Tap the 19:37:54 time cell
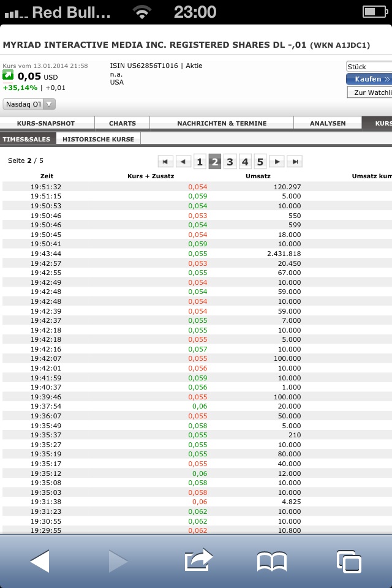The width and height of the screenshot is (392, 588). tap(46, 406)
